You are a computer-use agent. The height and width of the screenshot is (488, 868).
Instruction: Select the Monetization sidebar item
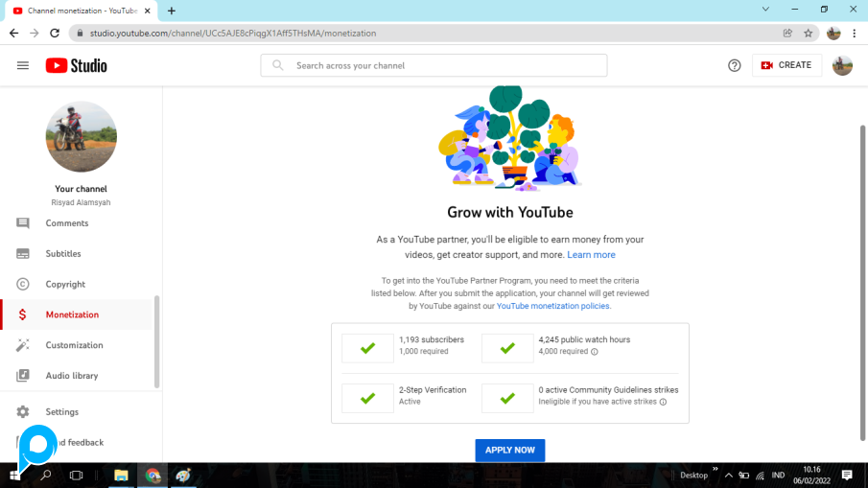tap(72, 314)
